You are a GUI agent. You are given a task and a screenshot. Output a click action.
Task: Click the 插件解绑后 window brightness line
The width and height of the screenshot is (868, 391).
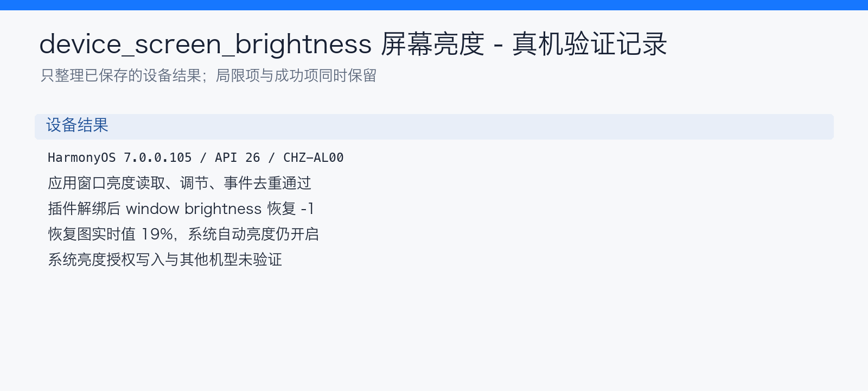[181, 209]
